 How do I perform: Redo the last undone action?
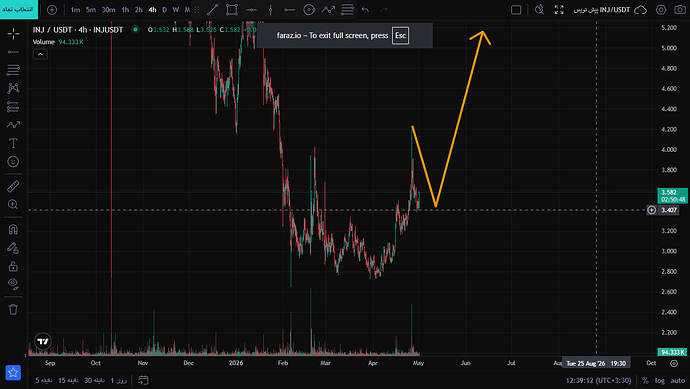(384, 10)
